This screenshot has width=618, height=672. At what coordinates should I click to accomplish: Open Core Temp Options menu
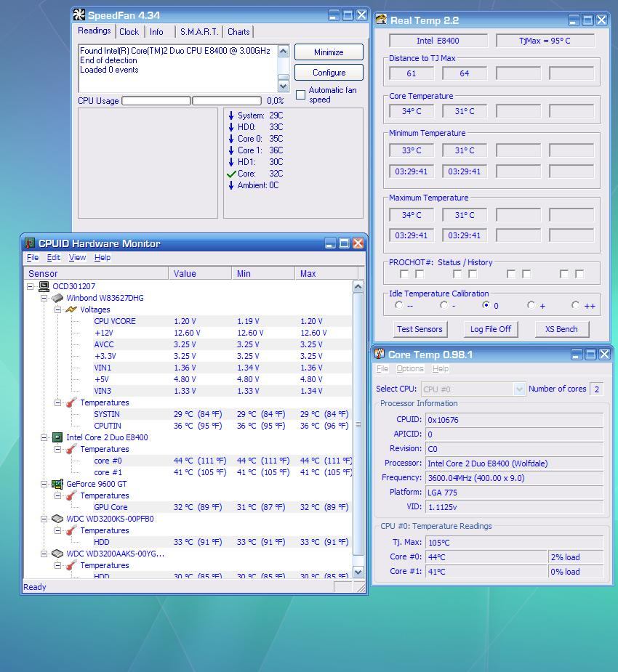point(410,368)
